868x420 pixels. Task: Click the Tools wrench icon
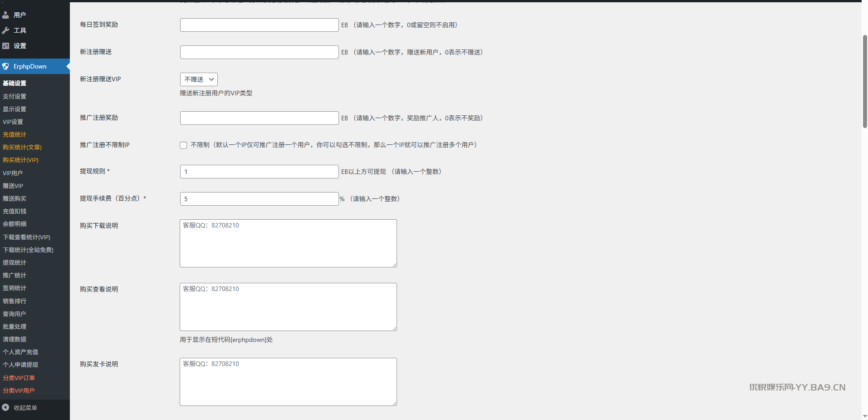(x=5, y=30)
